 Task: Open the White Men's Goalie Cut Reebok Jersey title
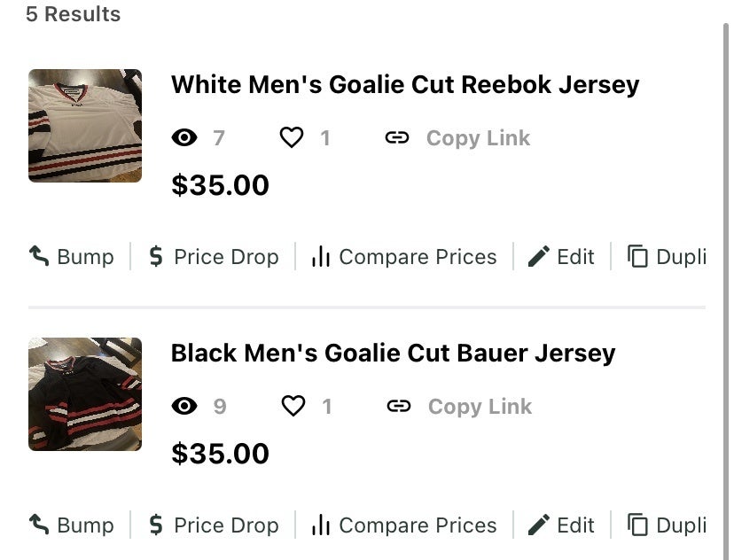(x=404, y=85)
